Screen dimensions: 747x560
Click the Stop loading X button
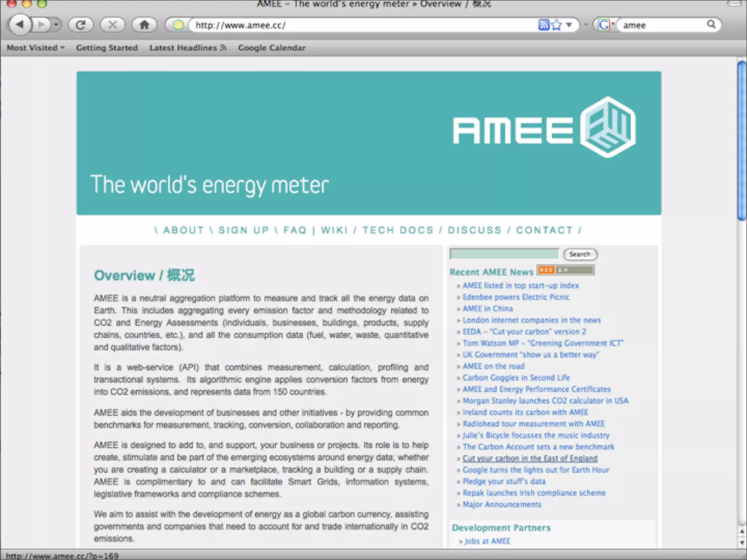(112, 25)
